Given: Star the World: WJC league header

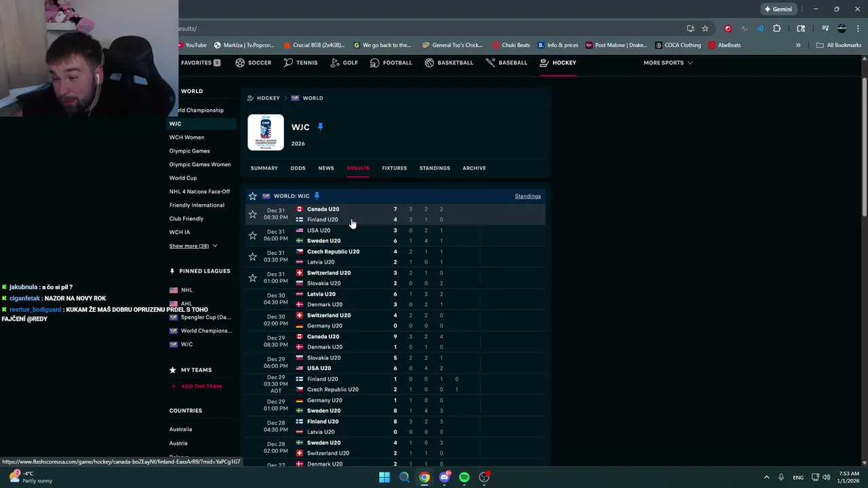Looking at the screenshot, I should [x=252, y=196].
